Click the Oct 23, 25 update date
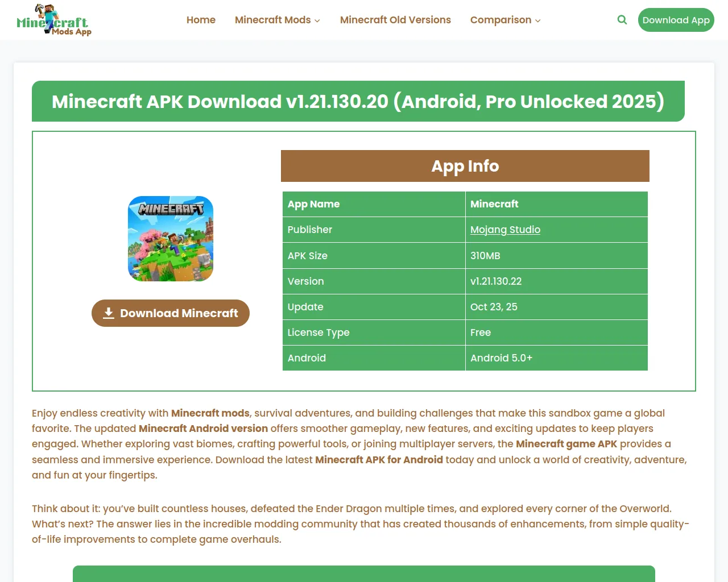Image resolution: width=728 pixels, height=582 pixels. coord(494,307)
